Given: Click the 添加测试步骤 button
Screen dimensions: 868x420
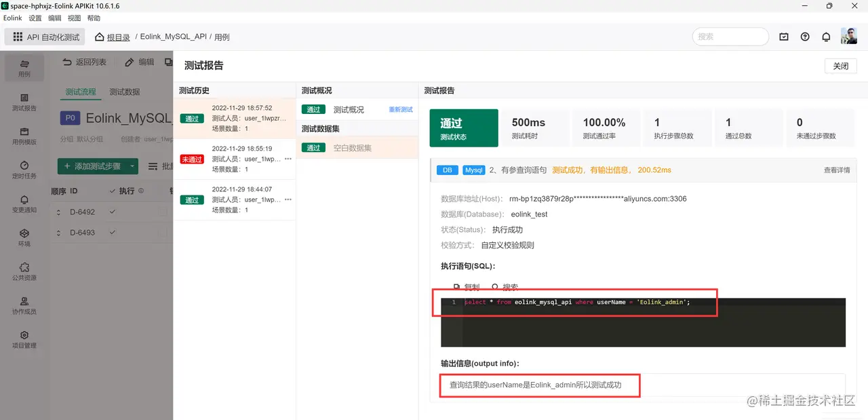Looking at the screenshot, I should tap(92, 166).
